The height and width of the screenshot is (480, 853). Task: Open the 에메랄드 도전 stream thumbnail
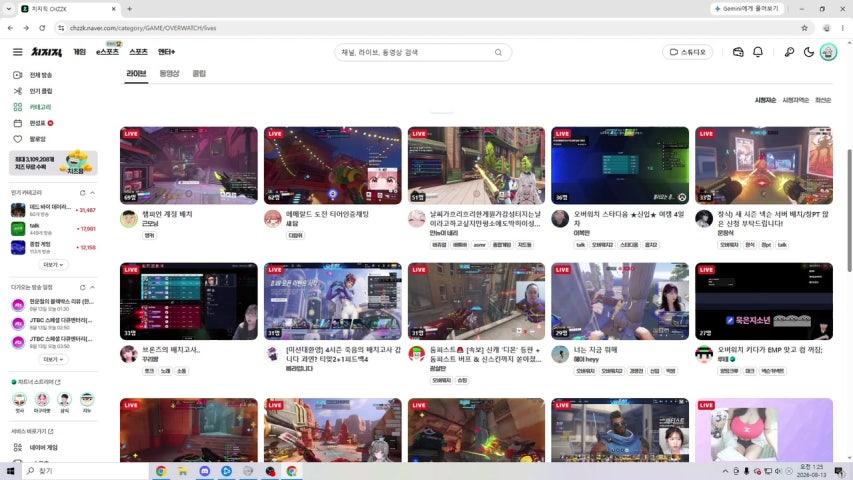pos(333,165)
